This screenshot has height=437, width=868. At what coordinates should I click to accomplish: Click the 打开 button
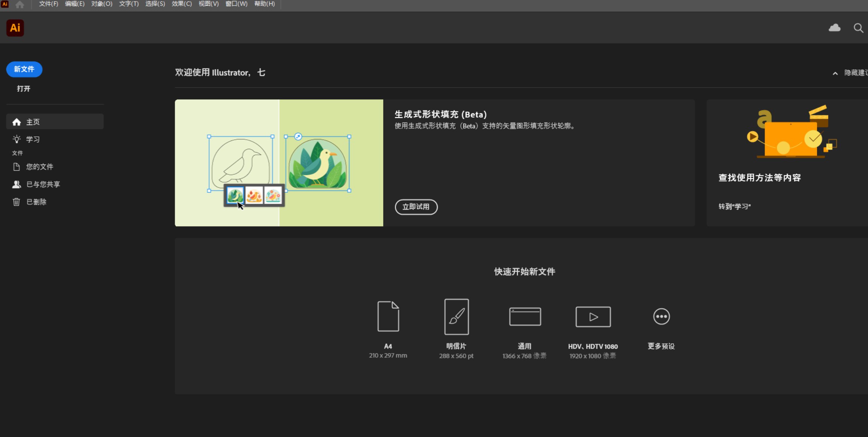pyautogui.click(x=24, y=89)
